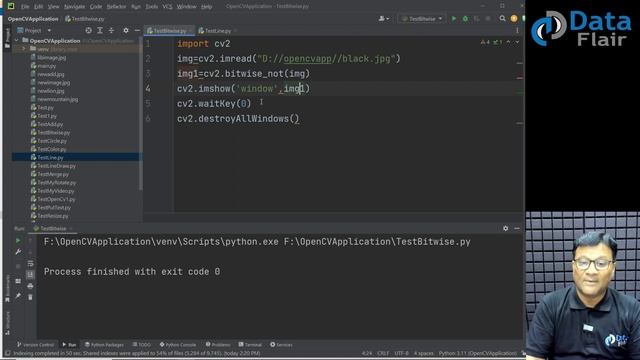640x360 pixels.
Task: Open editor tabs more options kebab
Action: [x=517, y=31]
